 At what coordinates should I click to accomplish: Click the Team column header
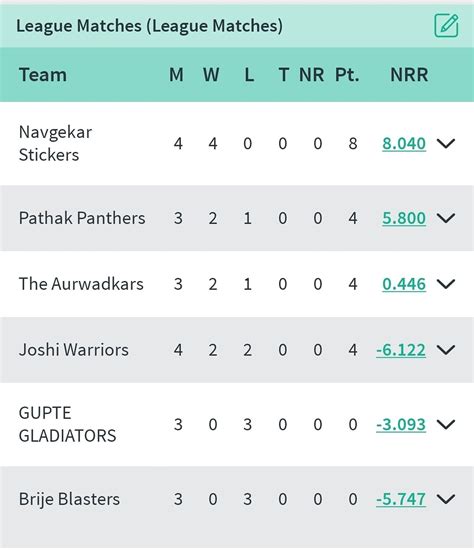coord(43,74)
